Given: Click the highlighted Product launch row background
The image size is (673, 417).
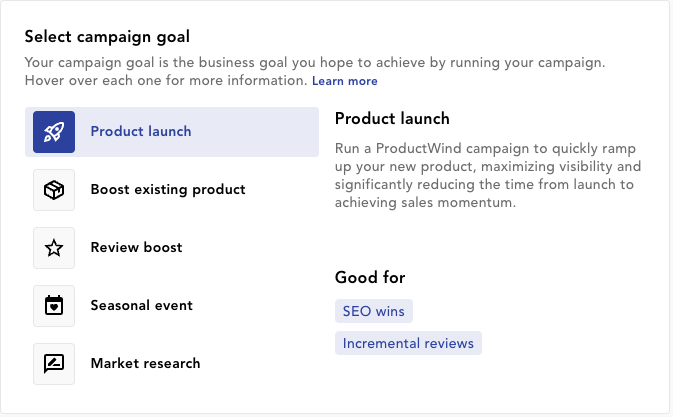Looking at the screenshot, I should (x=172, y=132).
